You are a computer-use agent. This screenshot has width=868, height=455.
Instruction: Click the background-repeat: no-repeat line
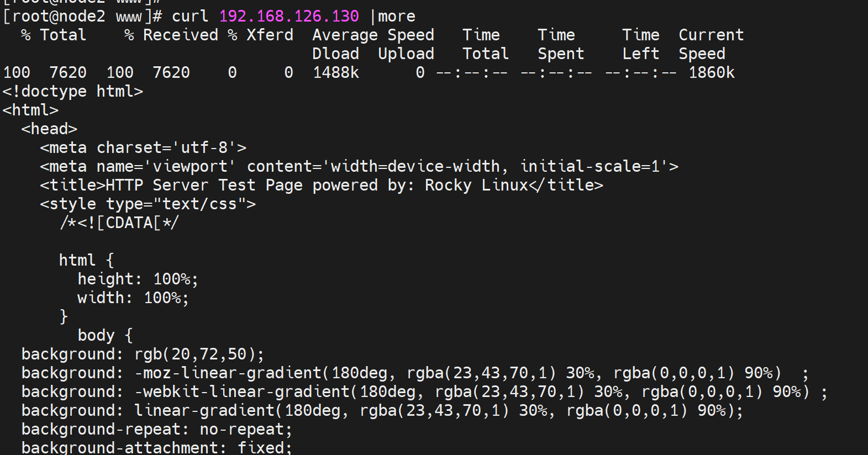coord(157,430)
